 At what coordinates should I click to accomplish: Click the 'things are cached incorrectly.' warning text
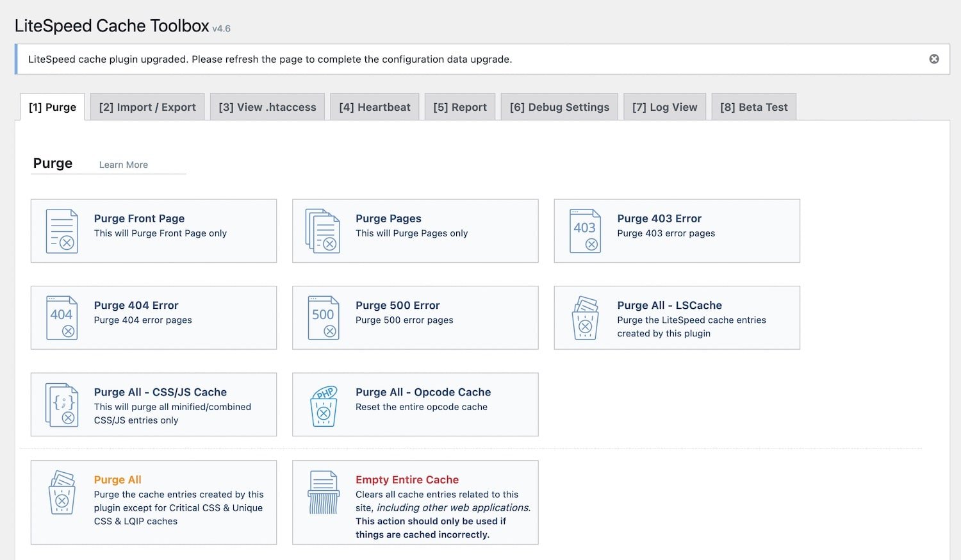click(x=423, y=534)
